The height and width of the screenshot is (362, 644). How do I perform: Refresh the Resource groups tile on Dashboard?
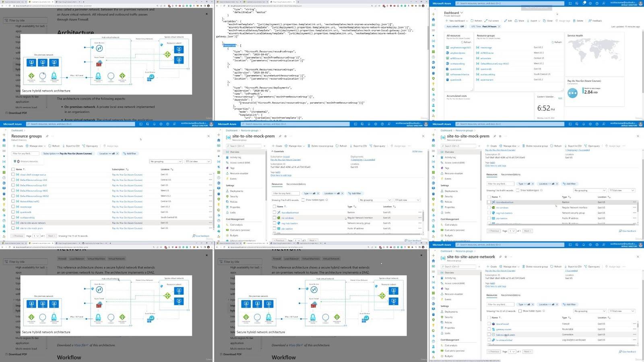pos(557,42)
